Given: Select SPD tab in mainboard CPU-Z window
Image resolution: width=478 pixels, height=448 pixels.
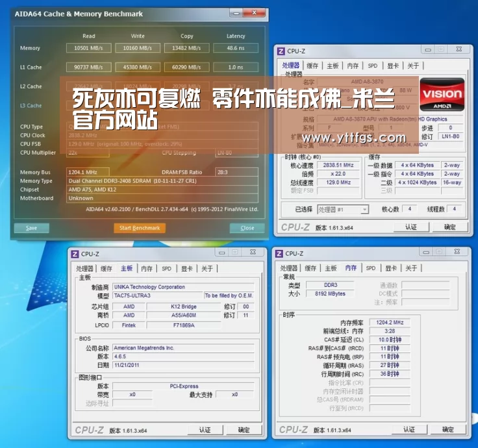Looking at the screenshot, I should [x=166, y=269].
